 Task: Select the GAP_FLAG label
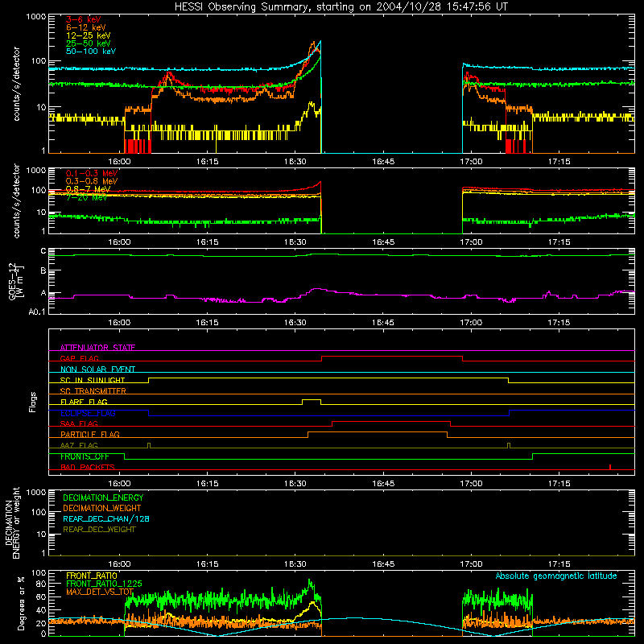80,358
